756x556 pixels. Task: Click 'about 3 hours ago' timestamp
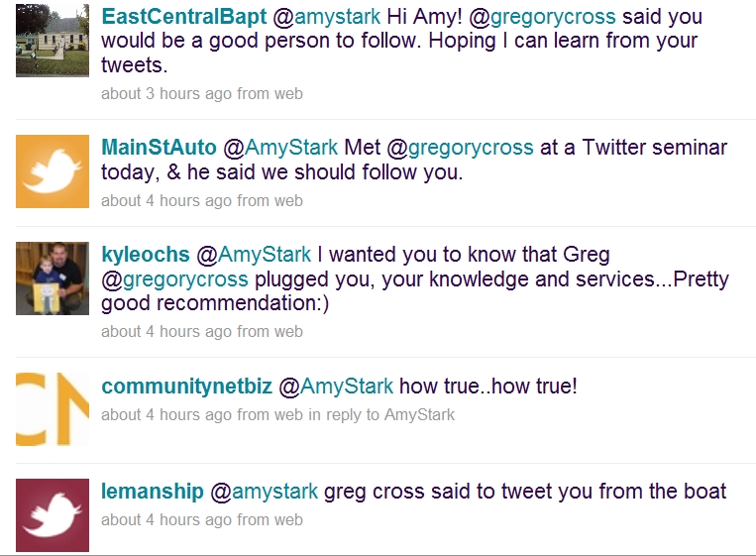point(166,94)
